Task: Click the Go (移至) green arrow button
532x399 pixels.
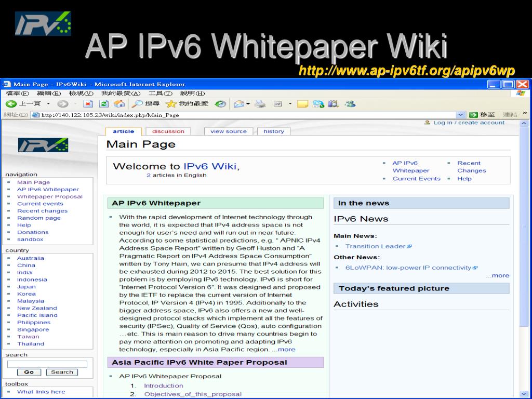Action: click(x=473, y=115)
